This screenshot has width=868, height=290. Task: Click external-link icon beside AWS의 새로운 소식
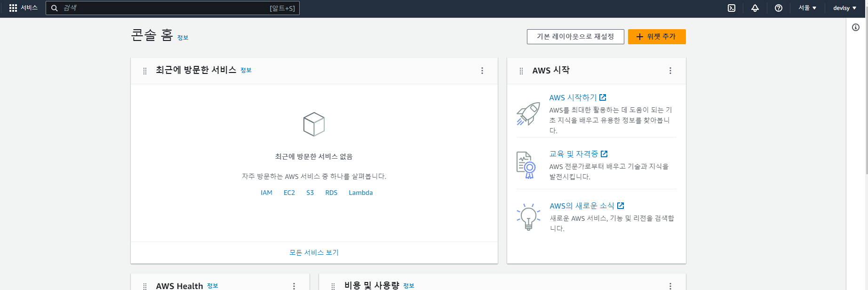621,206
